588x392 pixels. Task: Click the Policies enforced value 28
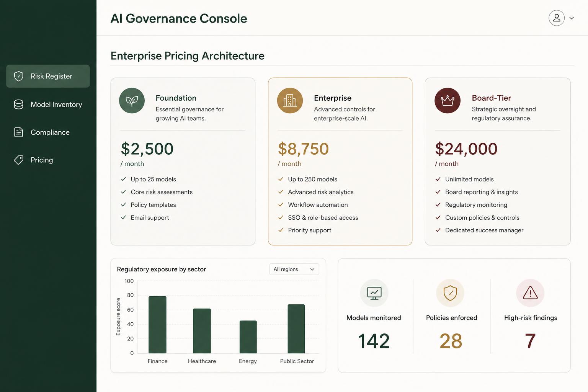coord(451,341)
